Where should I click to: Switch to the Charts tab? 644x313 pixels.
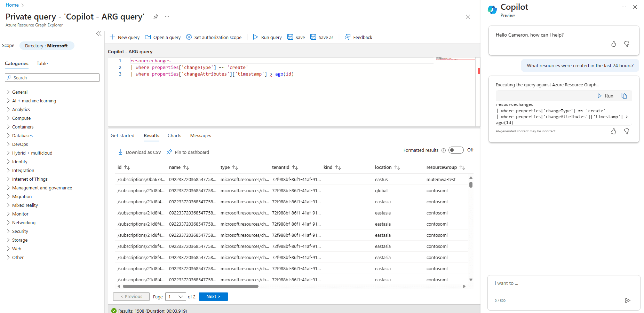click(174, 135)
